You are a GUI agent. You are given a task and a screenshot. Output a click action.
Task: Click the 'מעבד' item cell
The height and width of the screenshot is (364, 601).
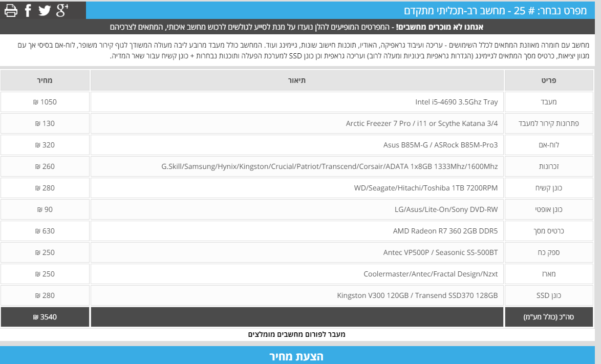click(549, 102)
